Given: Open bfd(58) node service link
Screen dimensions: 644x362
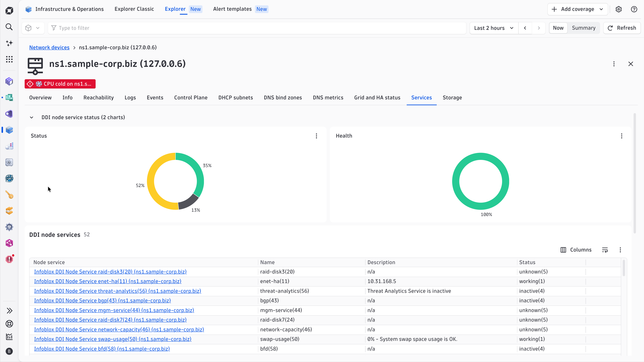Looking at the screenshot, I should [102, 349].
